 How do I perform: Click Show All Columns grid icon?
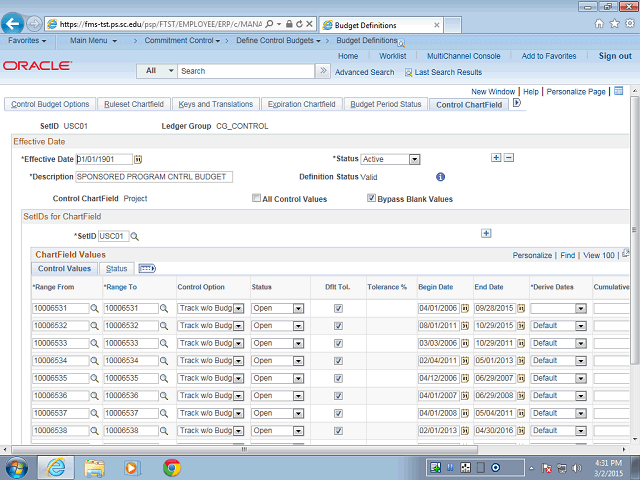coord(146,268)
